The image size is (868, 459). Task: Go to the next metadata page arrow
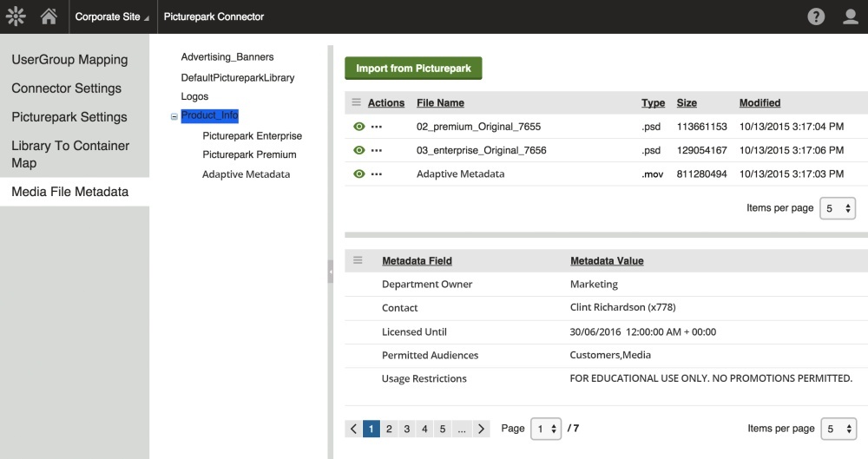(481, 429)
